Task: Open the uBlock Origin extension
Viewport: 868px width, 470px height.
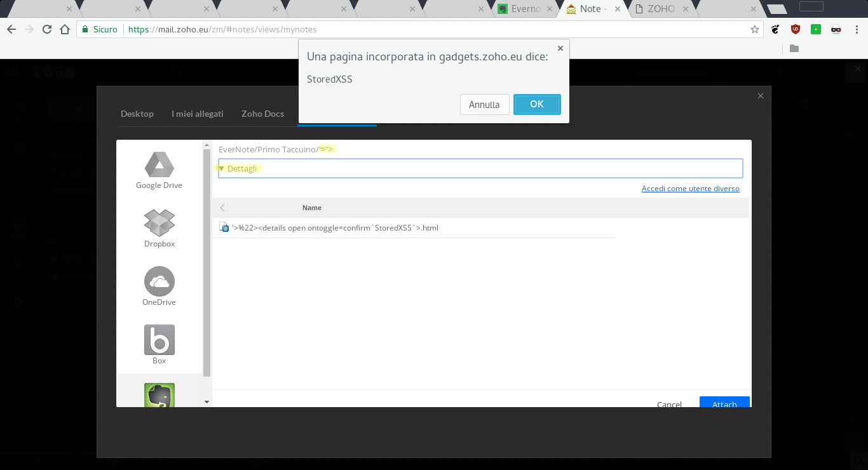Action: pyautogui.click(x=795, y=29)
